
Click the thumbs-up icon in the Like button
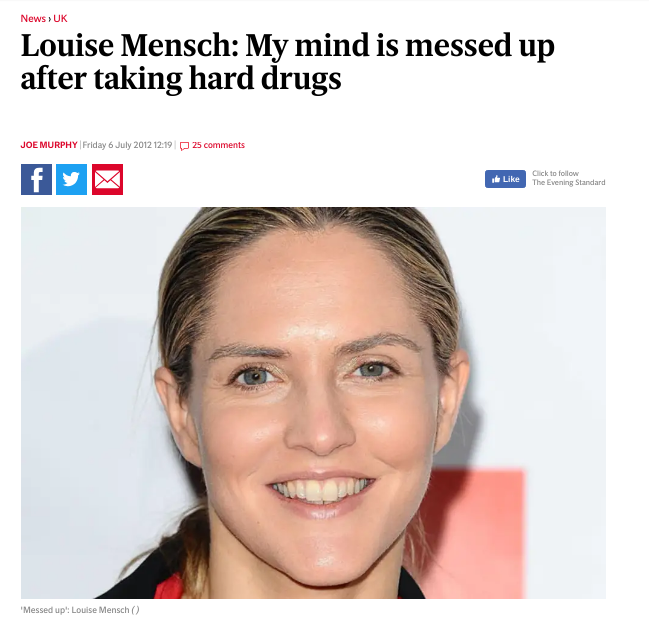coord(496,179)
